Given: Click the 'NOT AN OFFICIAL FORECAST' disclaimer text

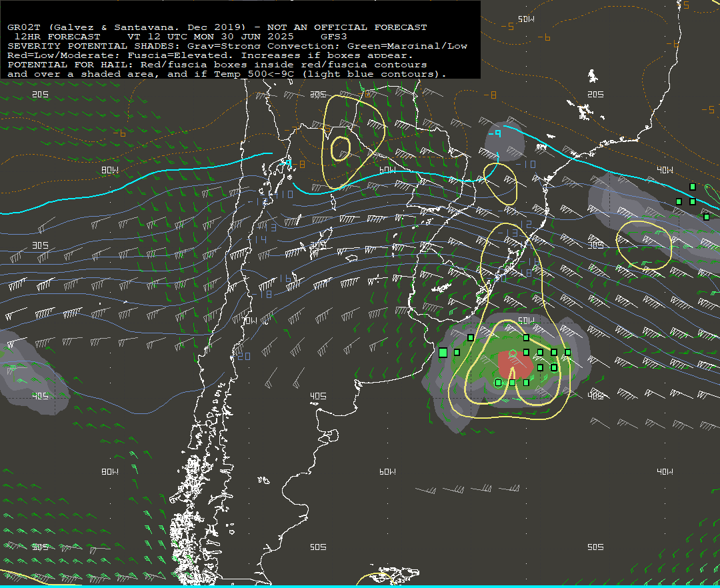Looking at the screenshot, I should 347,27.
